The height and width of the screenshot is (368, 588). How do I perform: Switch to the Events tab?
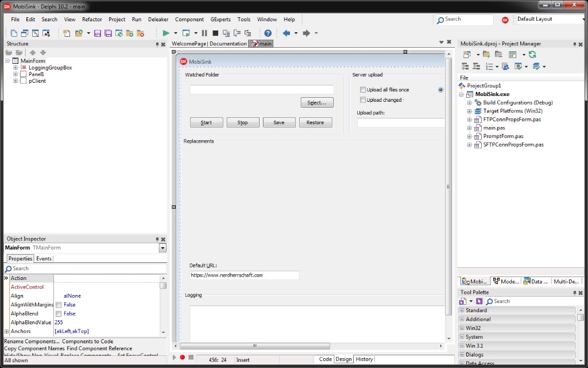pyautogui.click(x=44, y=259)
